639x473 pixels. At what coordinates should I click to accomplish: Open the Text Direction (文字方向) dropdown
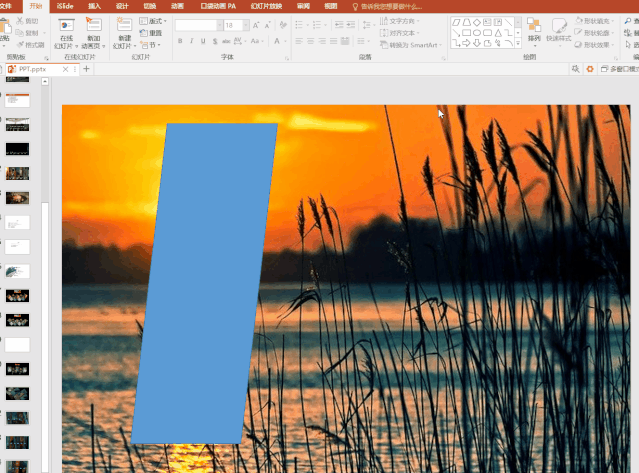[400, 21]
